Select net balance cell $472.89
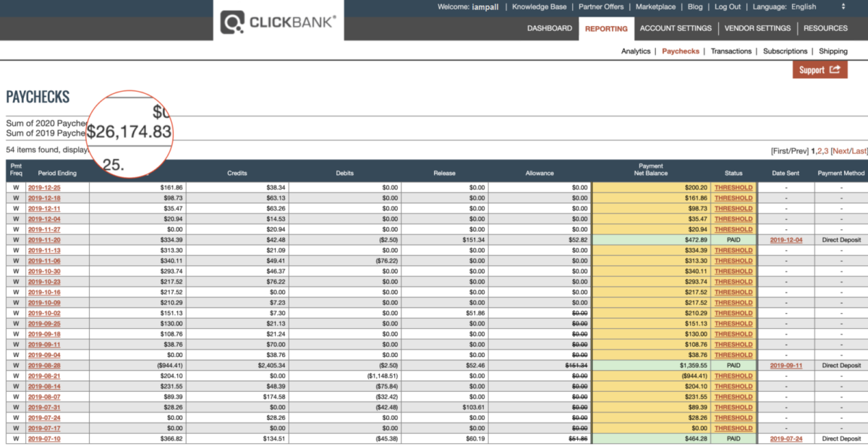The image size is (868, 446). coord(651,240)
